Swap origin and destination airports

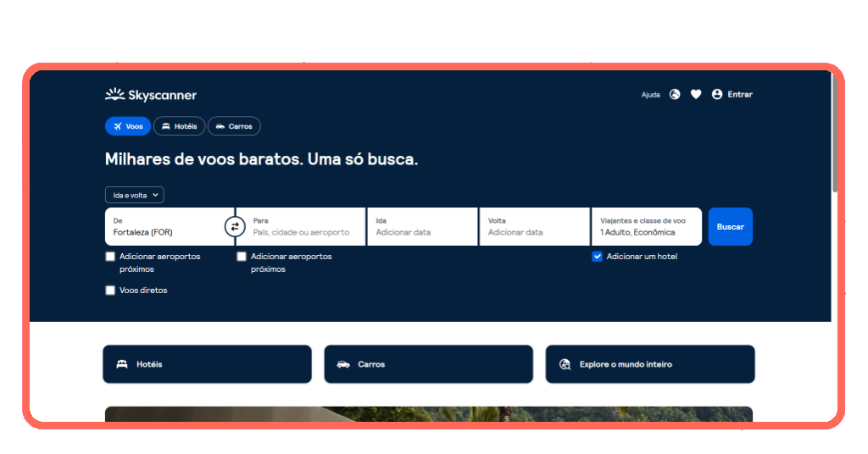click(235, 226)
